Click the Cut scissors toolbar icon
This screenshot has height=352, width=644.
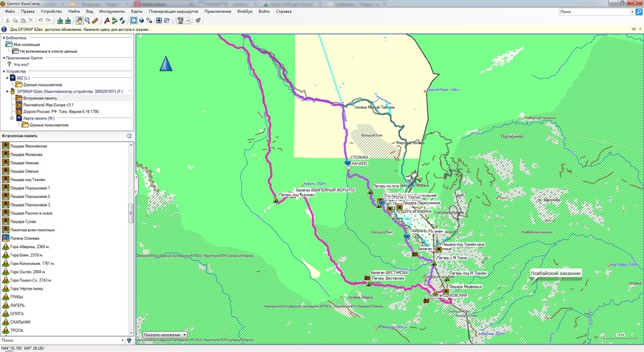pyautogui.click(x=7, y=21)
